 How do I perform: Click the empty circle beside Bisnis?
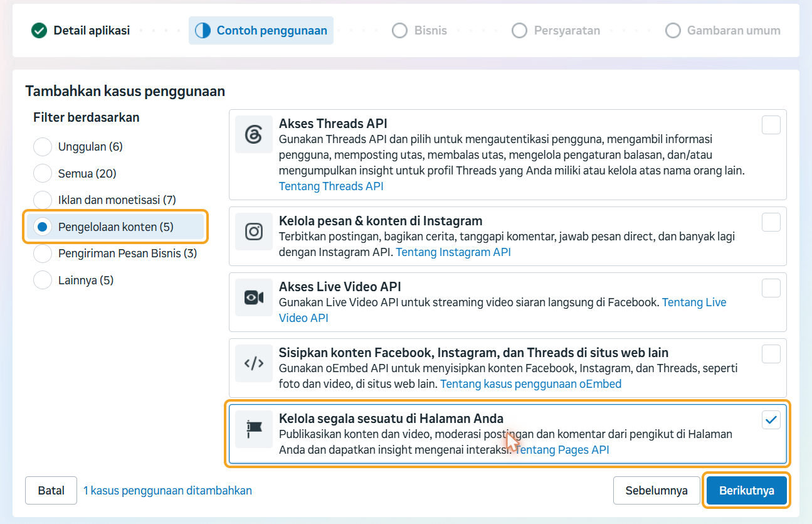(399, 30)
